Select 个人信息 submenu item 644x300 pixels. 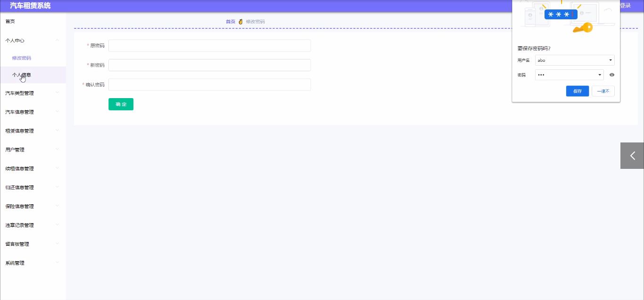pyautogui.click(x=33, y=75)
